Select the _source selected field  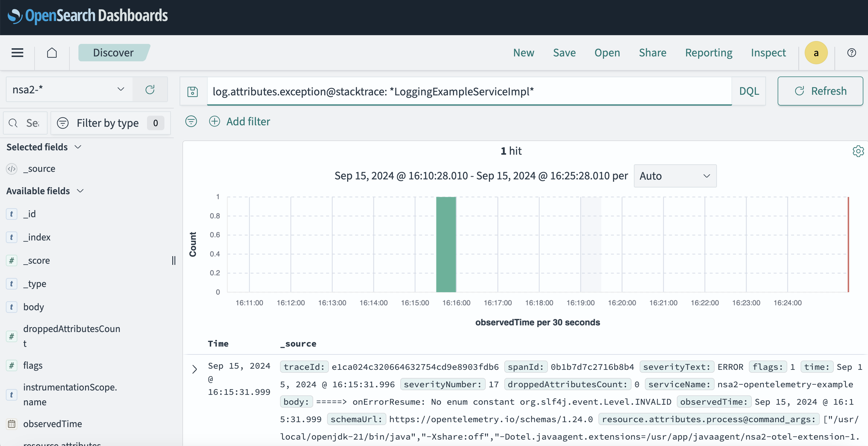[39, 169]
